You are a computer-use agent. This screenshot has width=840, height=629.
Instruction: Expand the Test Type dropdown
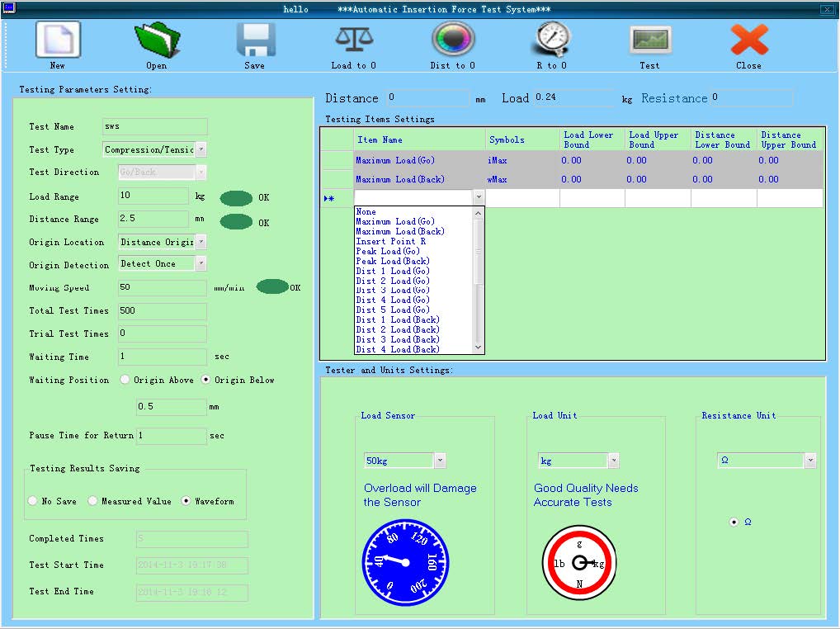tap(201, 149)
